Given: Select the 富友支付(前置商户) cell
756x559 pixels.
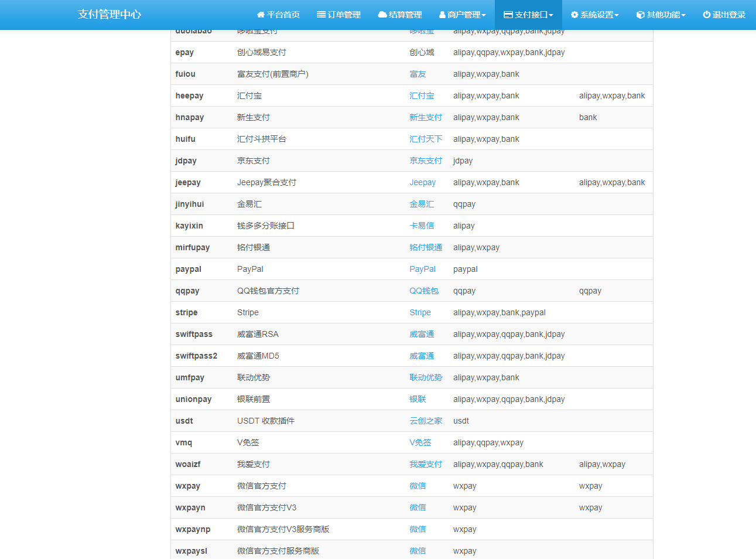Looking at the screenshot, I should tap(273, 74).
